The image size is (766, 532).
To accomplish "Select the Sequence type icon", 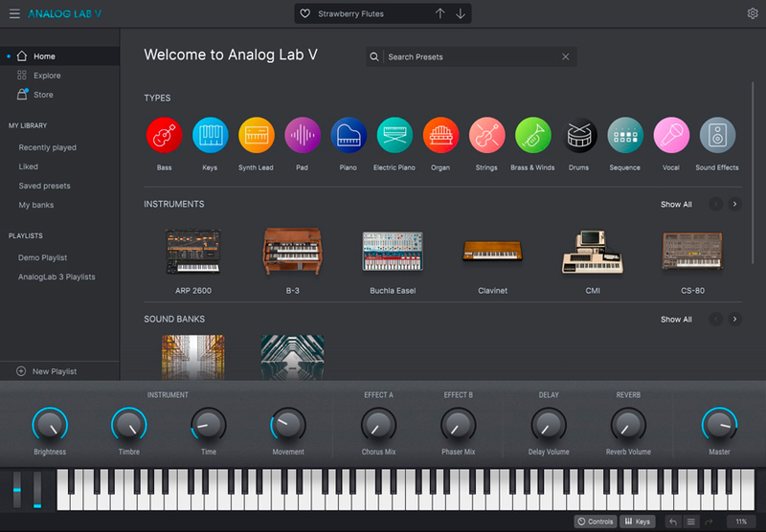I will [625, 135].
